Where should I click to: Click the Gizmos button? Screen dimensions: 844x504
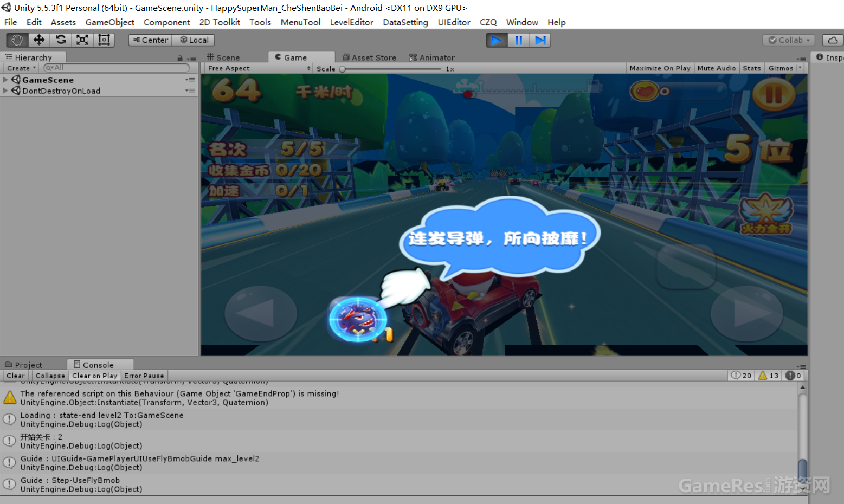[779, 68]
